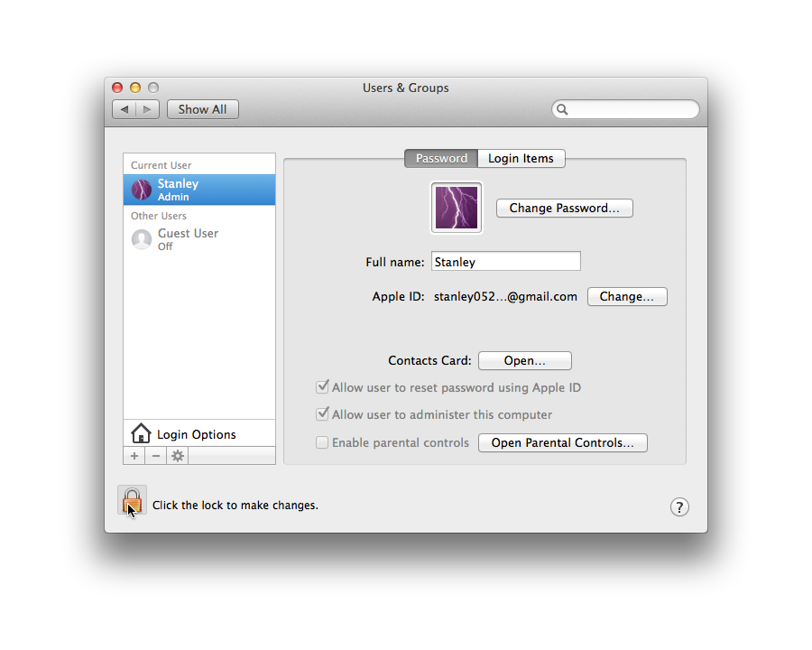This screenshot has width=812, height=650.
Task: Click the Change Password button
Action: coord(564,208)
